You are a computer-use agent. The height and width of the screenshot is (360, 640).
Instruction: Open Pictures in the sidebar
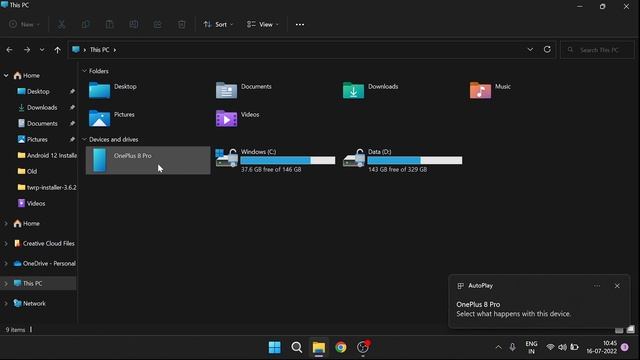tap(37, 139)
